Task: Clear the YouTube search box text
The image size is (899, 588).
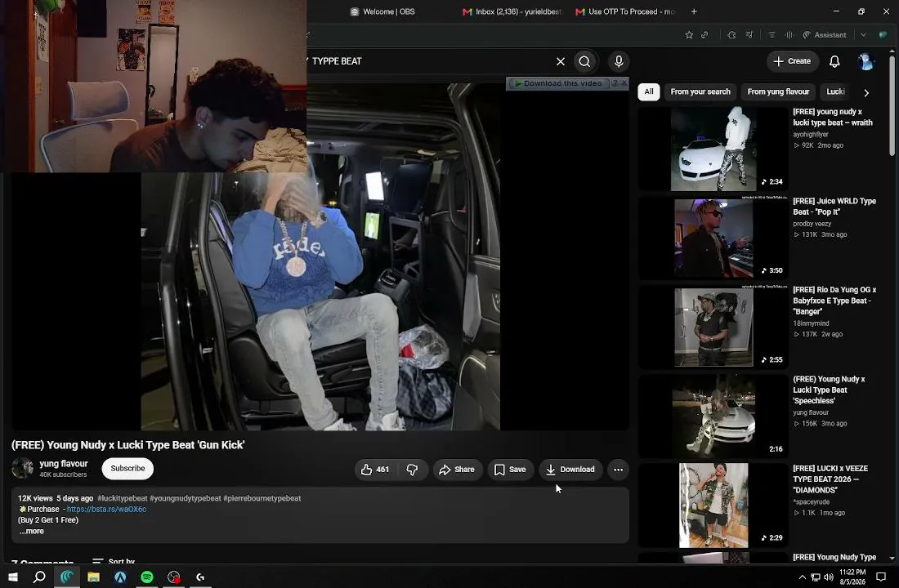Action: coord(560,61)
